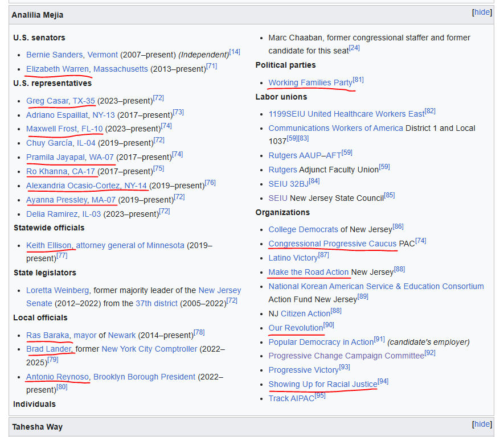Viewport: 504px width, 437px height.
Task: Open the Brooklyn Borough President link
Action: pyautogui.click(x=144, y=377)
